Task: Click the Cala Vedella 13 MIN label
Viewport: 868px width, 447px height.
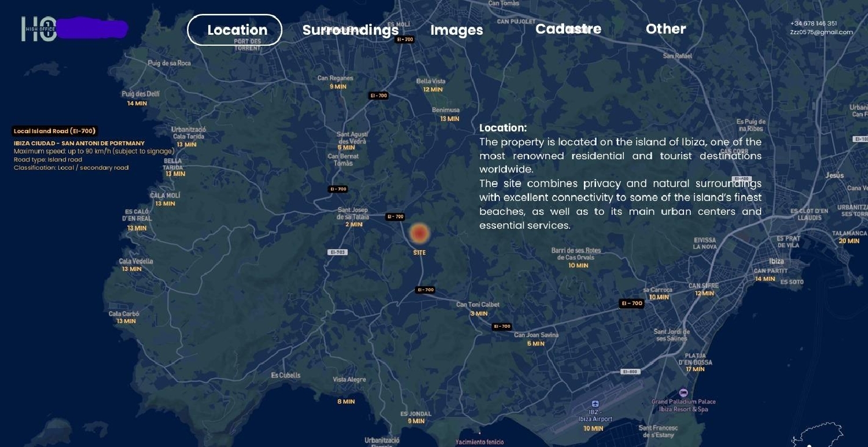Action: pos(135,265)
